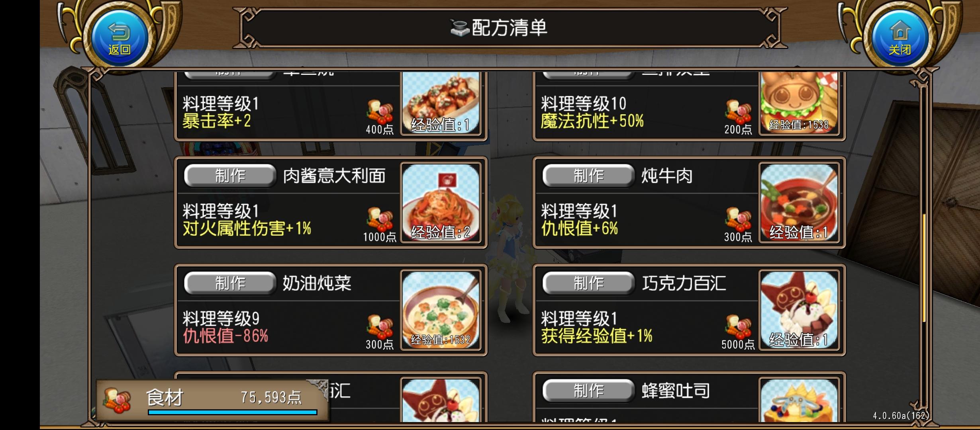The width and height of the screenshot is (980, 430).
Task: Click 制作 button for 奶油炖菜
Action: [230, 283]
